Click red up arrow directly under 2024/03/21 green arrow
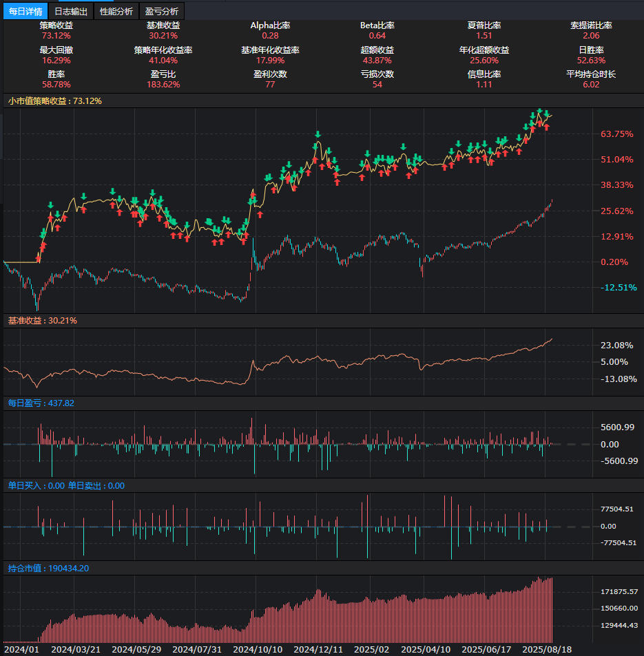The height and width of the screenshot is (656, 644). pyautogui.click(x=83, y=209)
